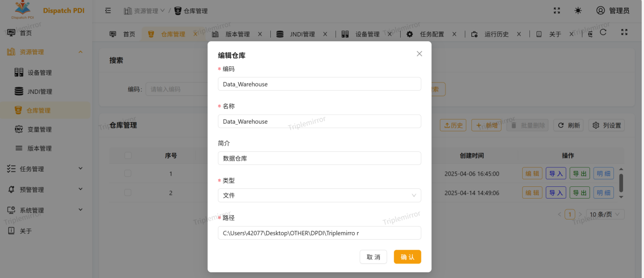Viewport: 644px width, 278px height.
Task: Open 设备管理 in the sidebar
Action: 40,73
